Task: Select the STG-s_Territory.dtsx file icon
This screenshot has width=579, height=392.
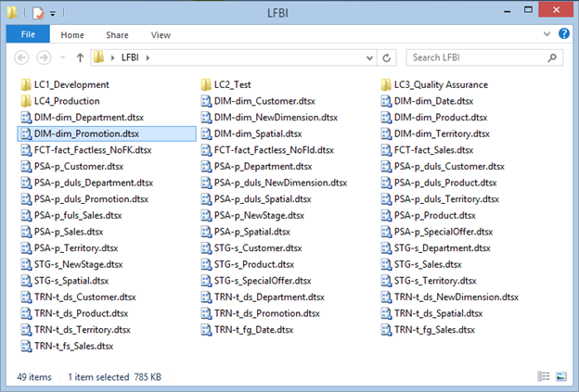Action: (386, 281)
